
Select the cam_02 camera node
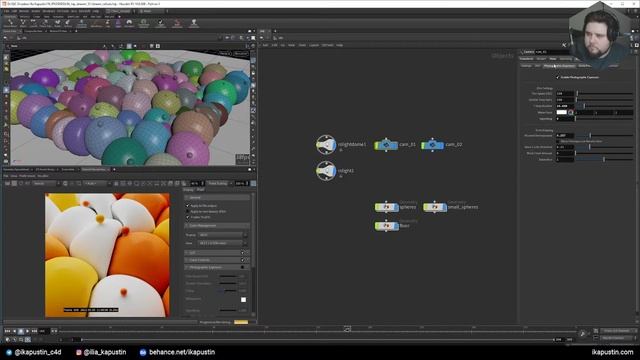click(x=432, y=144)
